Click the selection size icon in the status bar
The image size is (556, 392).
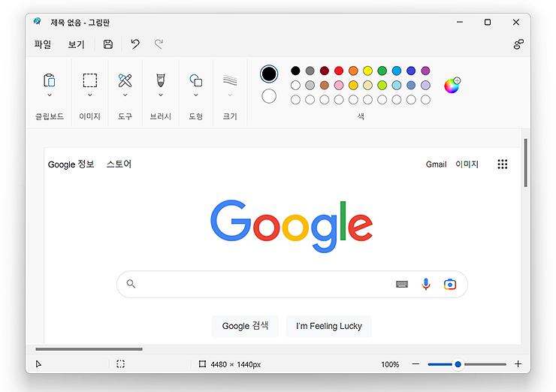tap(120, 364)
